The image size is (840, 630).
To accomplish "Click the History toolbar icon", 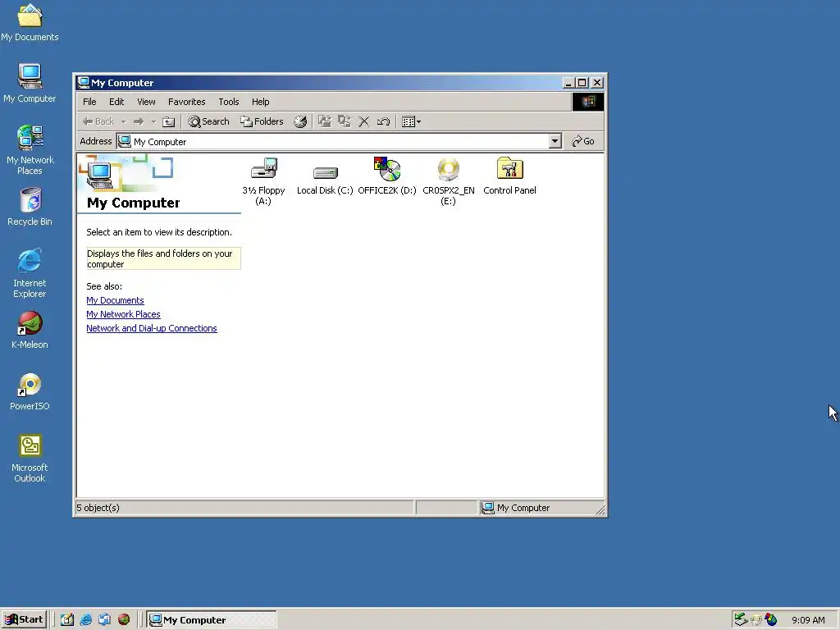I will coord(300,121).
